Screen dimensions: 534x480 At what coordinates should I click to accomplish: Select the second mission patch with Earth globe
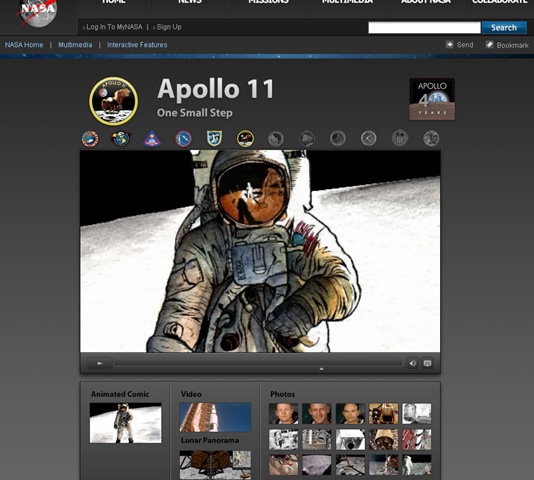121,139
